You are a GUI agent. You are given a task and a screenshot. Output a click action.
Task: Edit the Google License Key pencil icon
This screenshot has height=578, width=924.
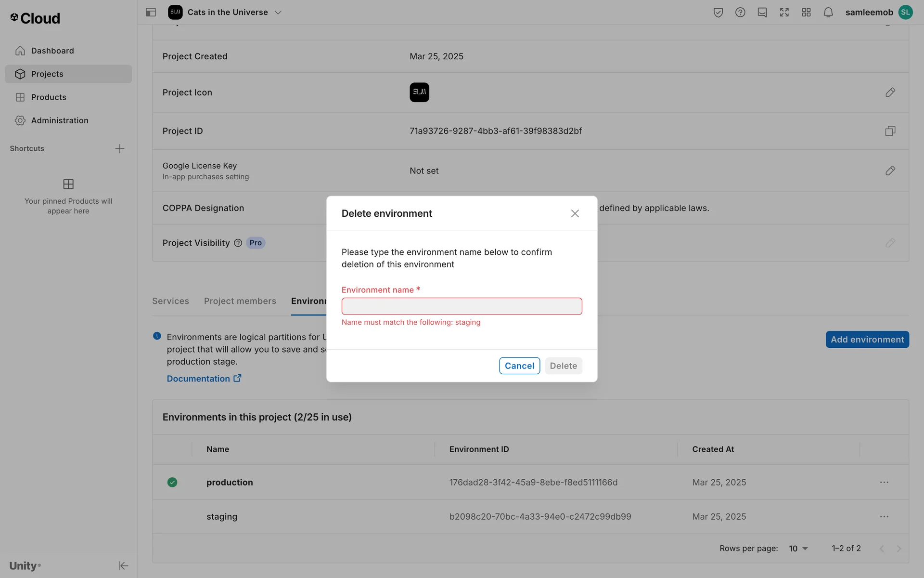pos(890,171)
